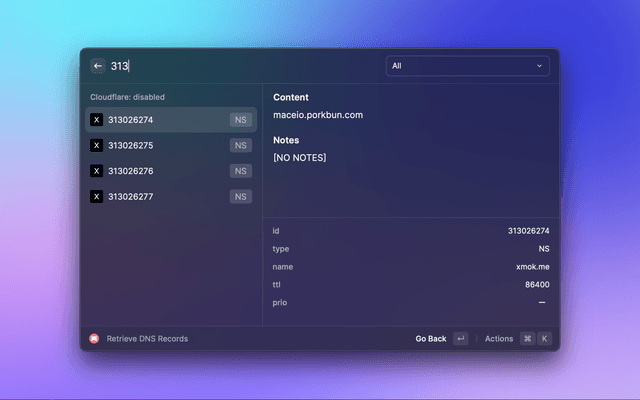This screenshot has height=400, width=640.
Task: Click the NS tag on record 313026274
Action: [240, 120]
